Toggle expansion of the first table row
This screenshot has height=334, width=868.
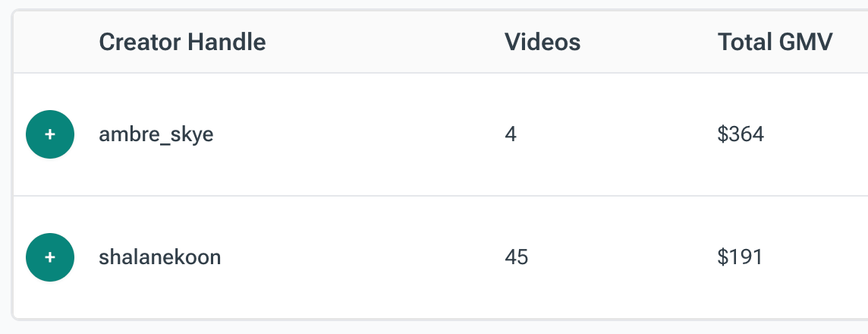[x=50, y=134]
